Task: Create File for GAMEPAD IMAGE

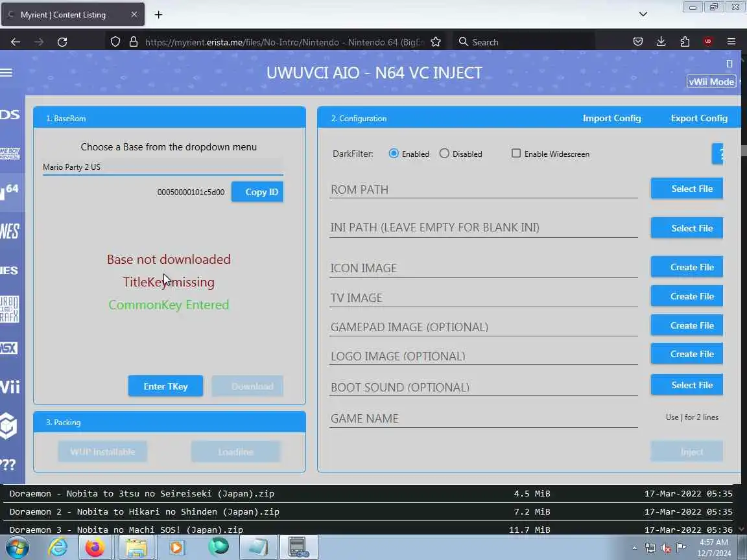Action: click(x=687, y=326)
